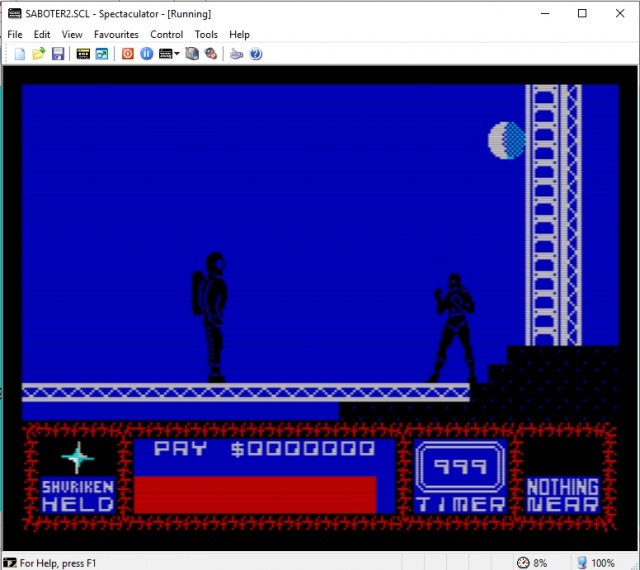Click the ninja character in the game
640x570 pixels.
[x=453, y=328]
